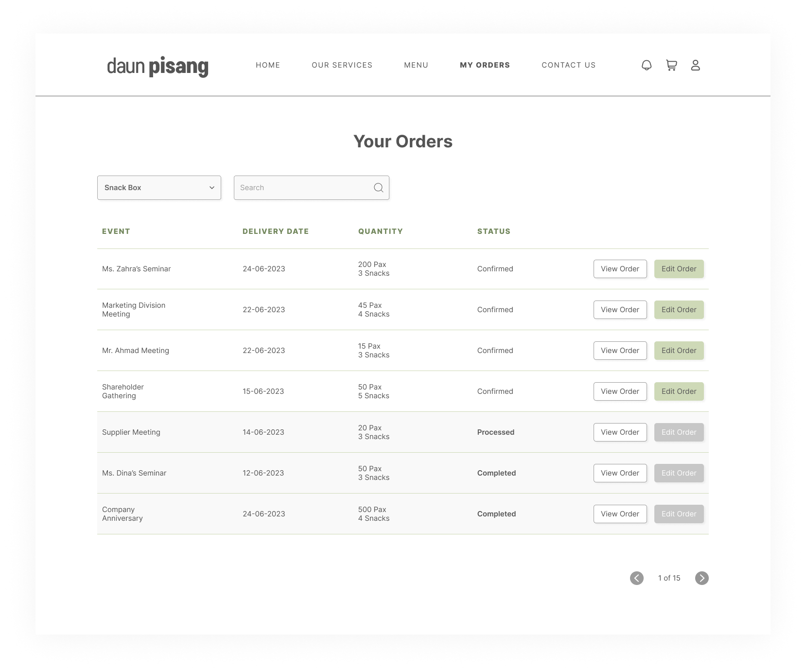
Task: Open the notifications bell icon
Action: [x=646, y=65]
